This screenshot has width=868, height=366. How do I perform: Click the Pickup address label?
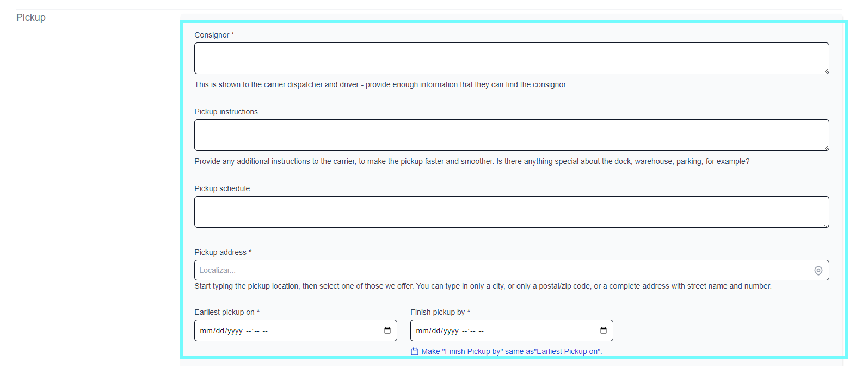tap(223, 252)
